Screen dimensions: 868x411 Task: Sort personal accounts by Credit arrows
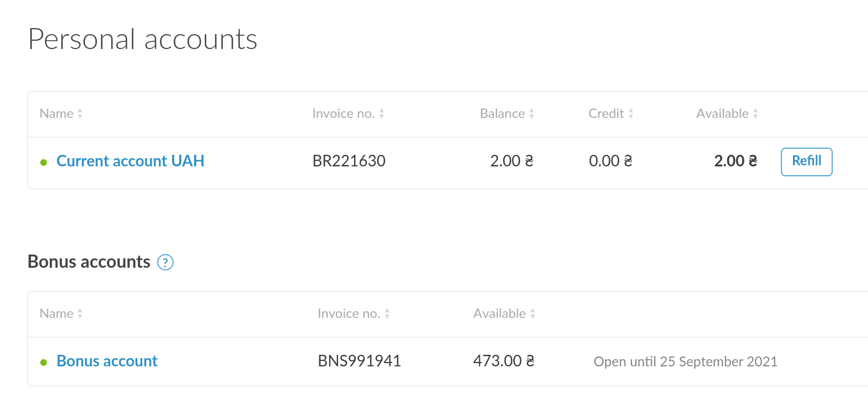pyautogui.click(x=631, y=113)
